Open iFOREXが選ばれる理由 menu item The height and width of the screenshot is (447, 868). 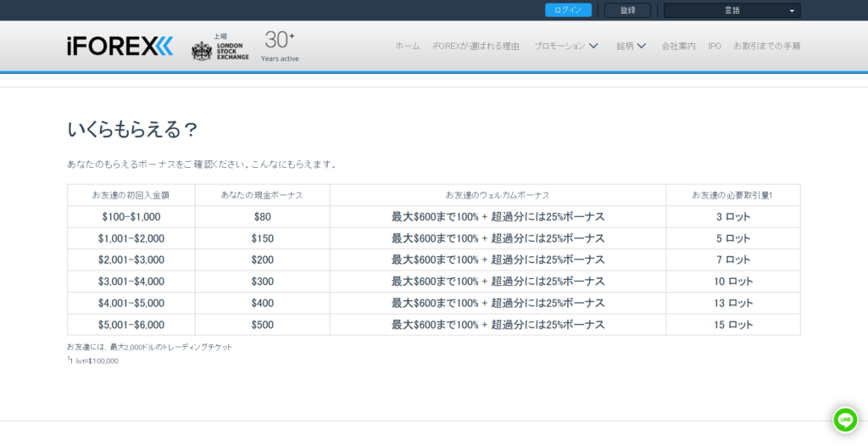[476, 46]
